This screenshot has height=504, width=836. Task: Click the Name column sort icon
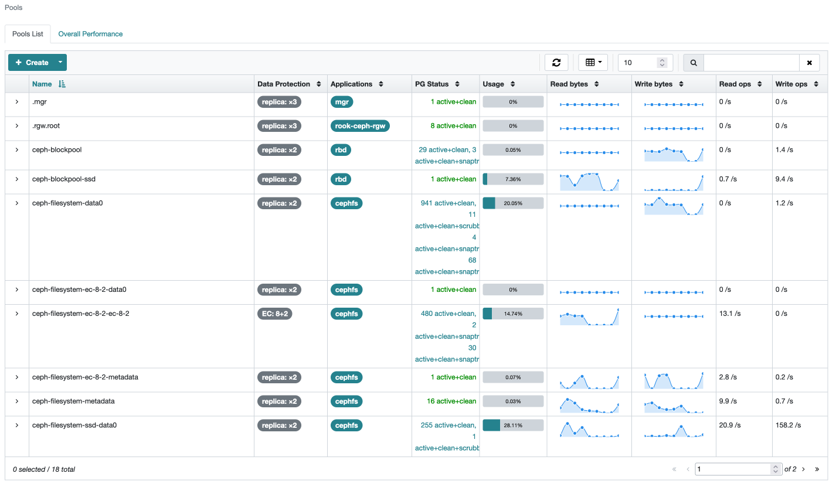click(62, 84)
